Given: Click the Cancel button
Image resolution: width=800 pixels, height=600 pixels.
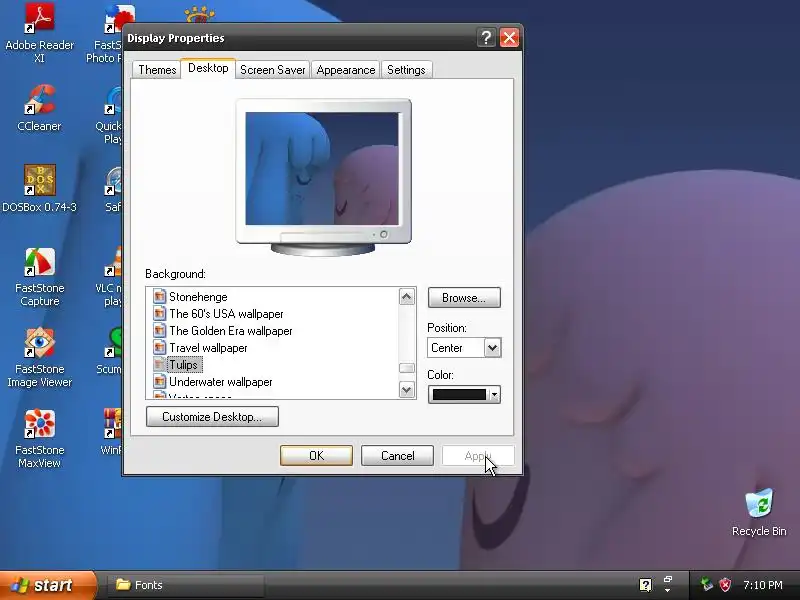Looking at the screenshot, I should (397, 456).
